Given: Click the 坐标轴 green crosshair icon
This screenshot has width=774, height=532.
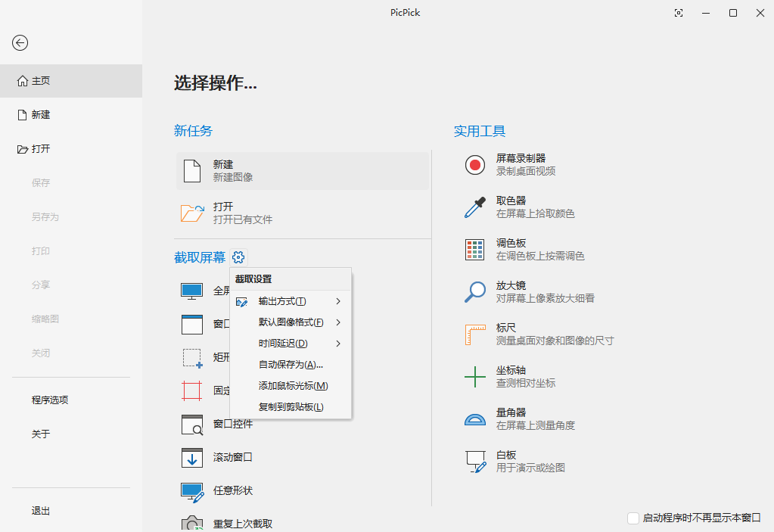Looking at the screenshot, I should pos(475,377).
